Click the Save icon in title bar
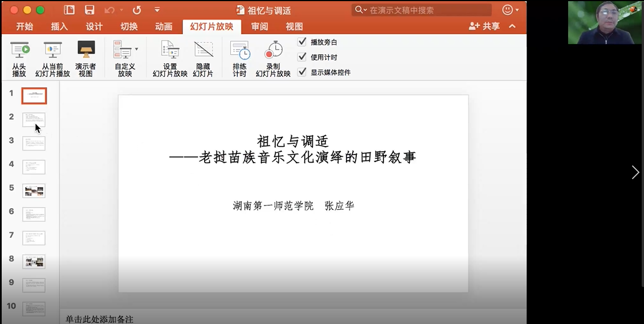644x324 pixels. point(89,10)
